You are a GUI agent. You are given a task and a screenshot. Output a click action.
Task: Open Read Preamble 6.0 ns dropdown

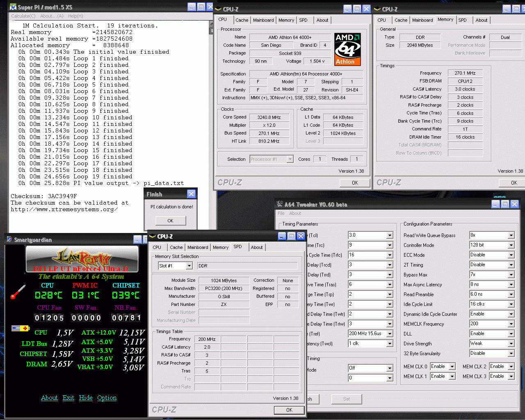click(x=511, y=294)
